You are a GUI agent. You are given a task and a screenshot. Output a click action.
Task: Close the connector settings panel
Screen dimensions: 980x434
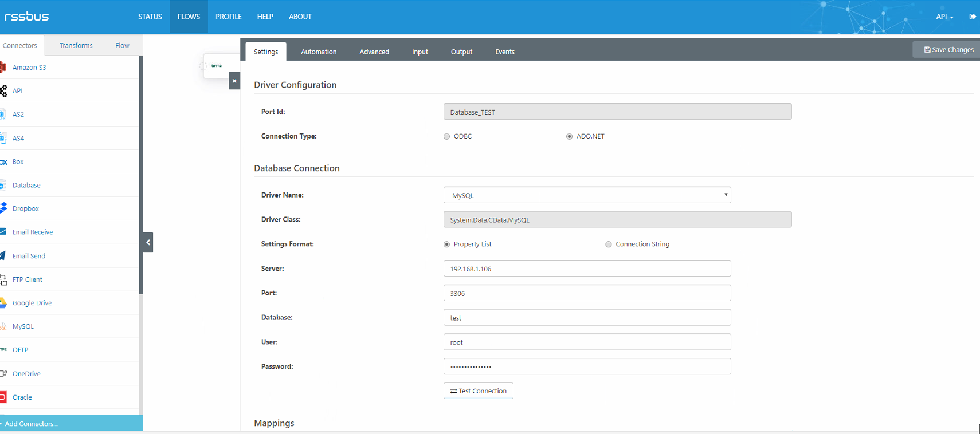(234, 81)
